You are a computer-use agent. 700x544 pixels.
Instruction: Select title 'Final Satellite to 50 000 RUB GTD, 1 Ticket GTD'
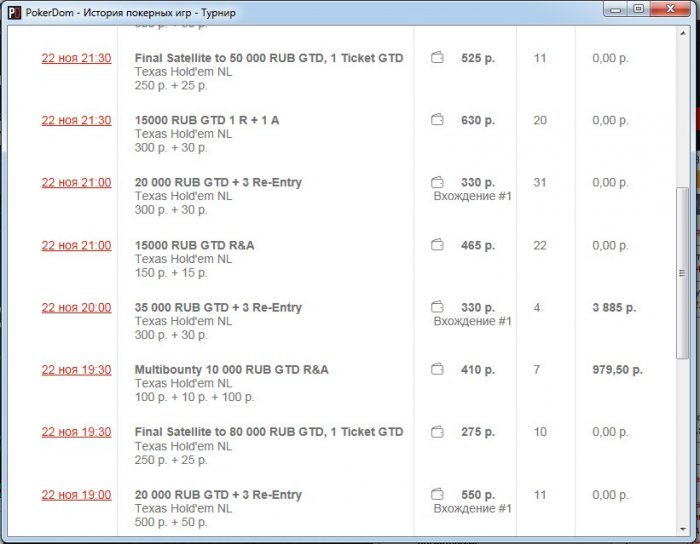point(269,58)
